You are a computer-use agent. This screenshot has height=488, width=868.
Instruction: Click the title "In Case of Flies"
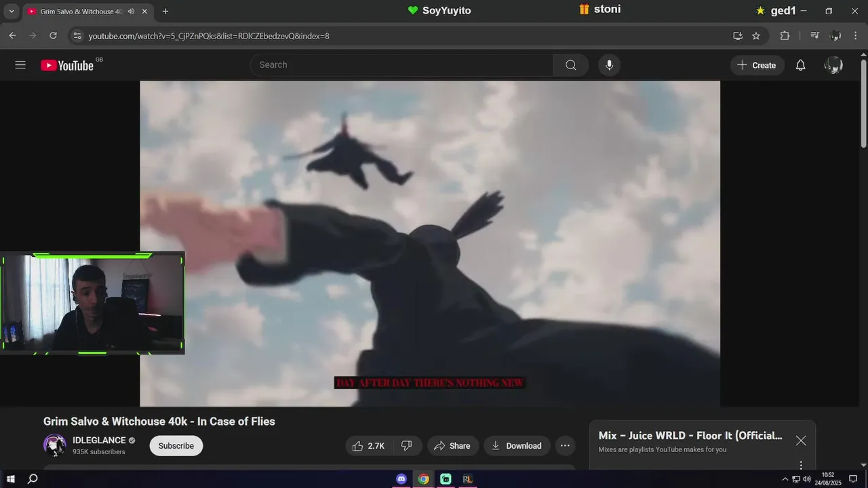click(x=236, y=422)
